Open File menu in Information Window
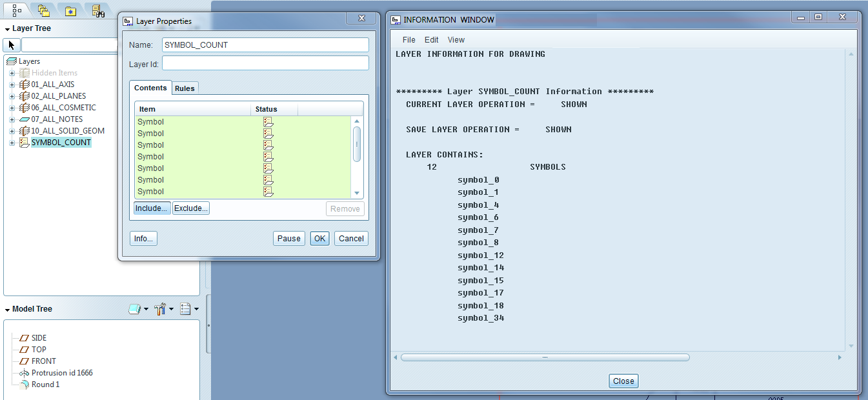Viewport: 868px width, 400px height. click(409, 40)
